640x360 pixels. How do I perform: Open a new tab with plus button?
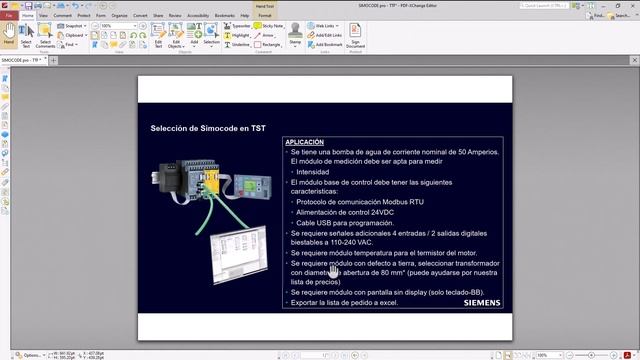[53, 60]
